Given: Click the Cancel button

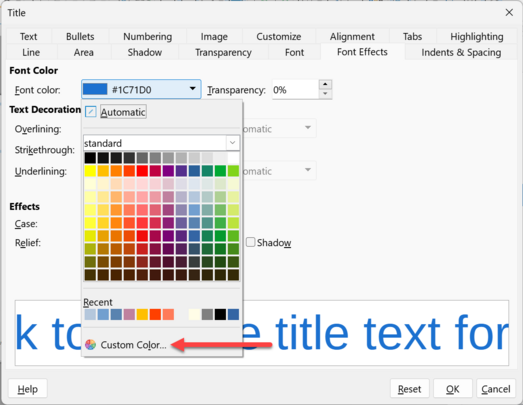Looking at the screenshot, I should [496, 389].
